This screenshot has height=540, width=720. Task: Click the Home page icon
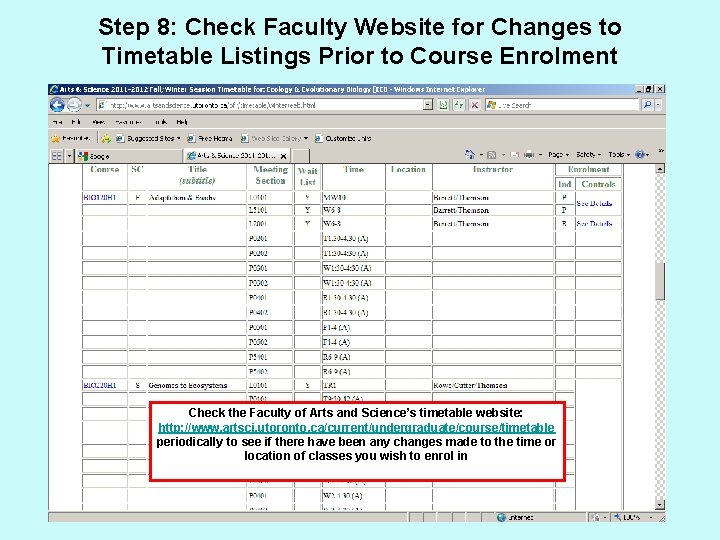[x=470, y=155]
